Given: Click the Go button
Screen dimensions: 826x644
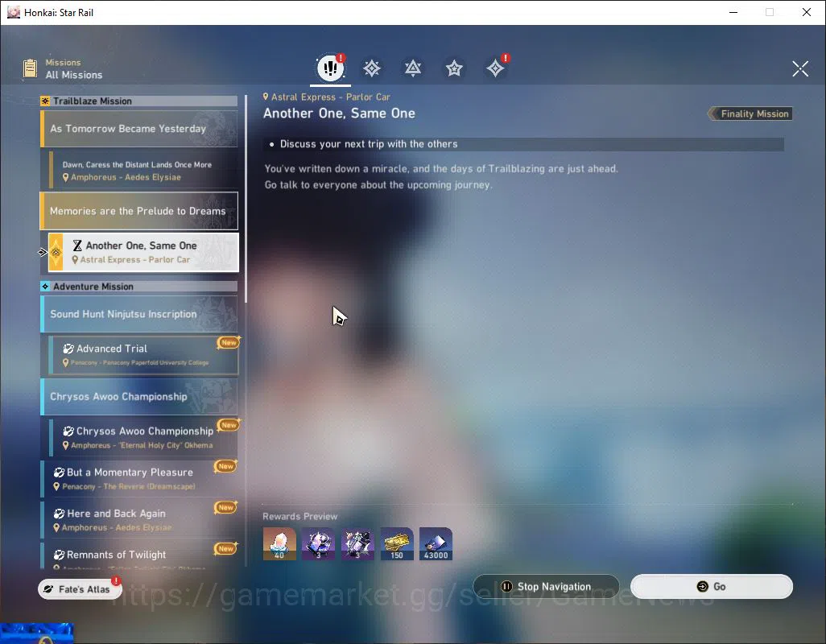Looking at the screenshot, I should pyautogui.click(x=711, y=587).
